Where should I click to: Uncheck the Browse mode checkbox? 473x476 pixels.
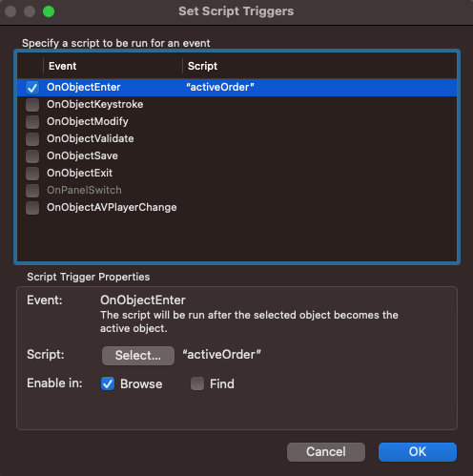click(x=108, y=383)
